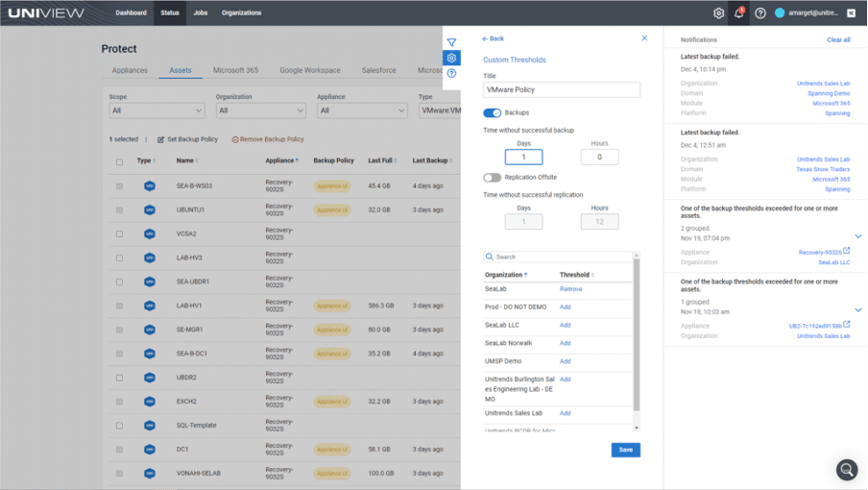The height and width of the screenshot is (490, 868).
Task: Click the backup Days input field
Action: coord(523,158)
